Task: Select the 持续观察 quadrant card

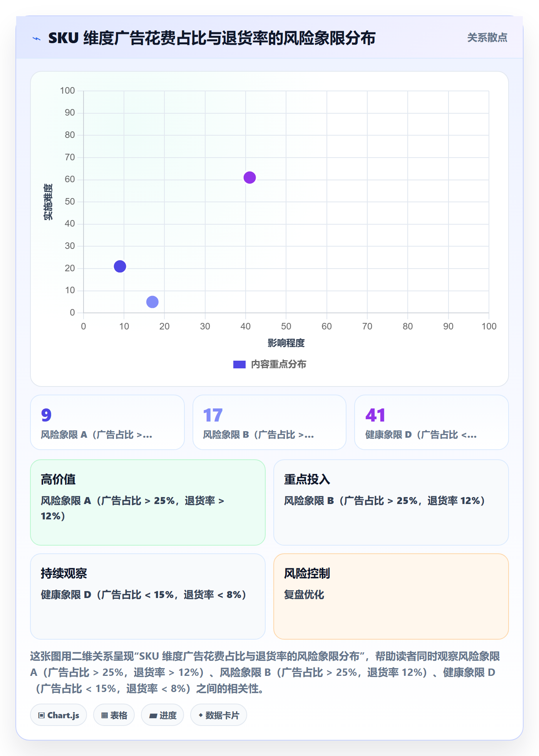Action: [148, 596]
